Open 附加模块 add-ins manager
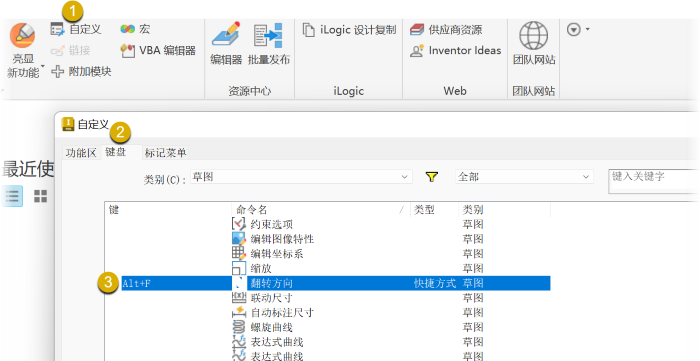700x361 pixels. pyautogui.click(x=81, y=71)
